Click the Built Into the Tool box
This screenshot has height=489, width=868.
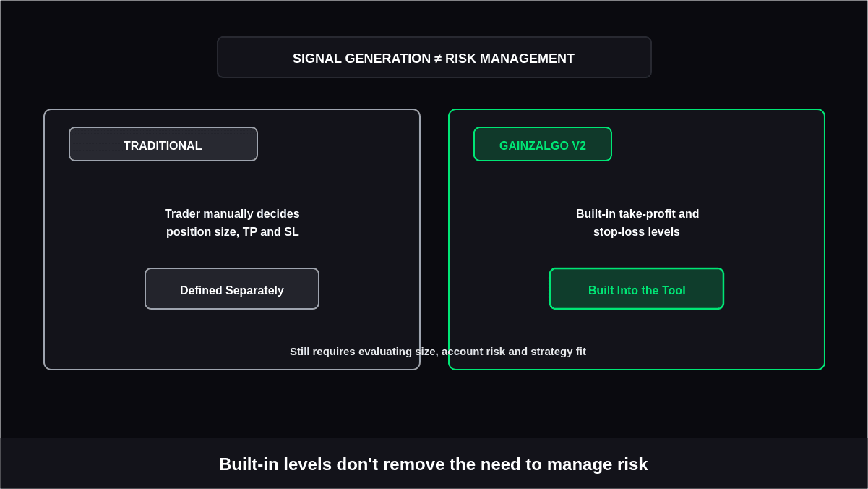click(637, 289)
